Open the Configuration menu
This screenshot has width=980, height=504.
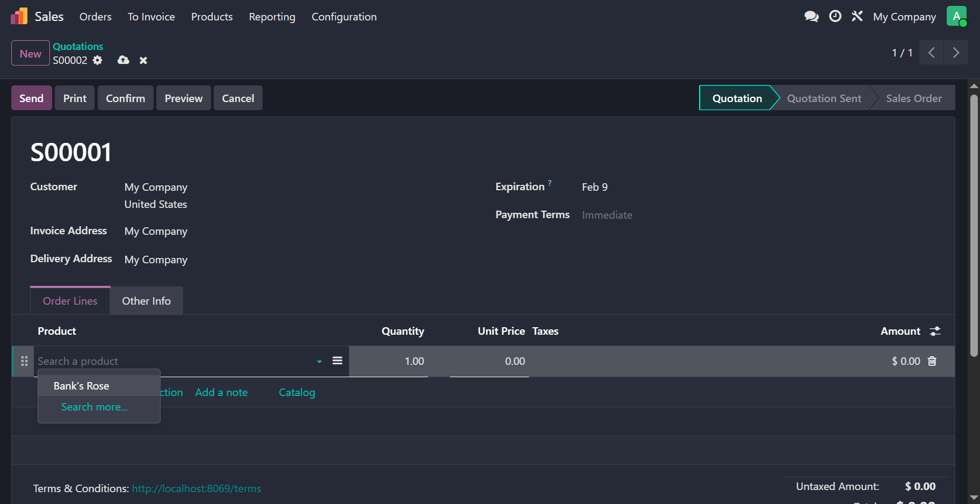point(344,17)
